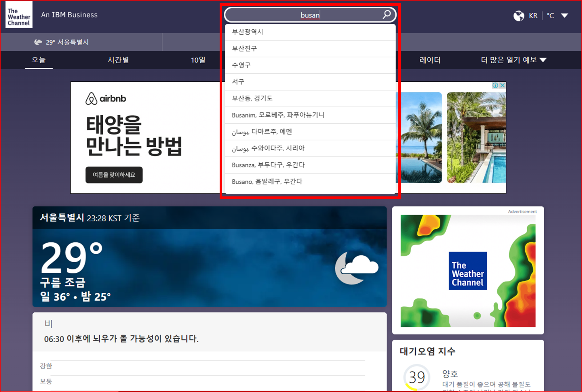Screen dimensions: 582x392
Task: Close the airbnb ad with X
Action: pos(502,85)
